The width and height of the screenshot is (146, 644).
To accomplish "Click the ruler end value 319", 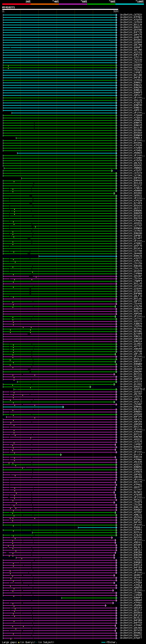I will click(x=115, y=11).
